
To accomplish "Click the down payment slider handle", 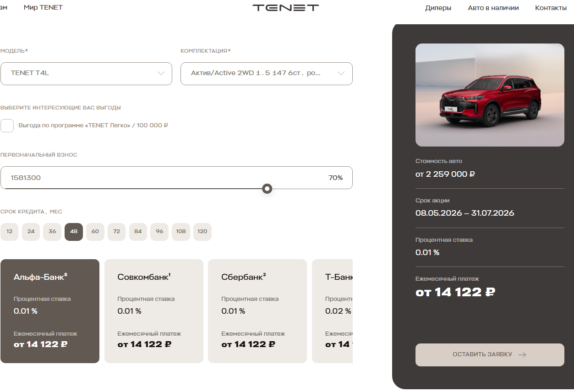I will coord(268,189).
